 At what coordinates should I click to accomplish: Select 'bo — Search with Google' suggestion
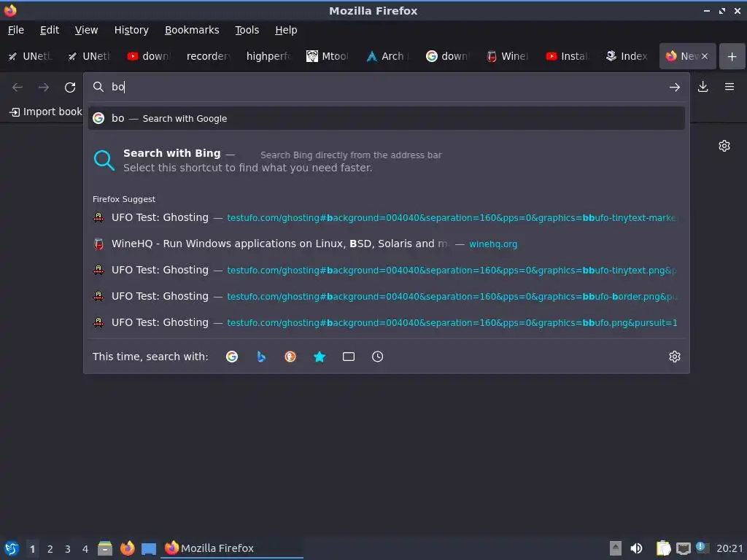click(387, 119)
